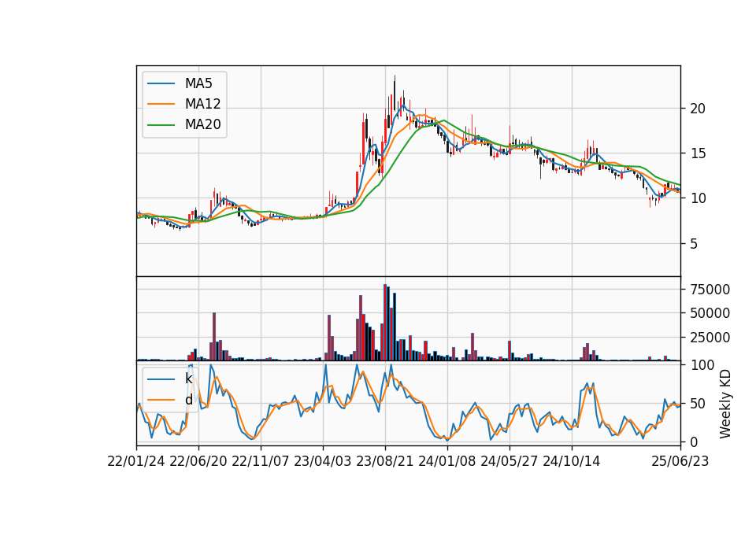Click the KD axis label 50
The height and width of the screenshot is (543, 756).
click(x=698, y=403)
